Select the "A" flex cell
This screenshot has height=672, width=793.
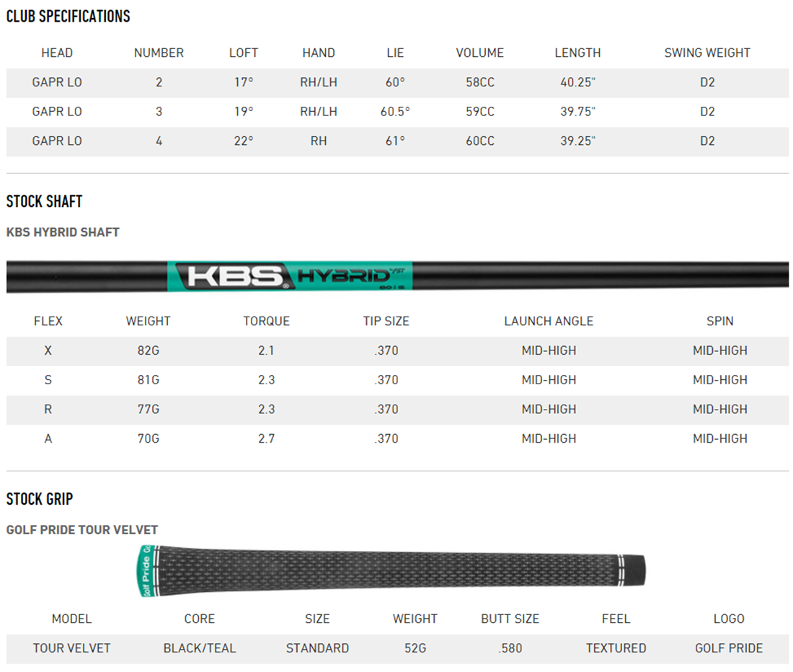coord(48,439)
